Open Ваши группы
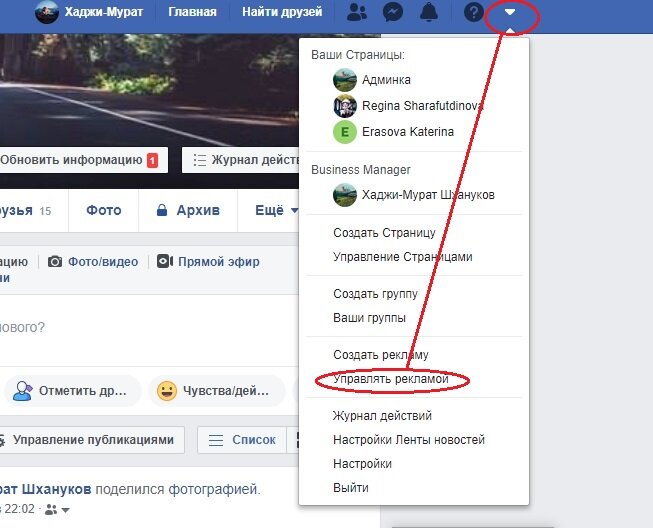The width and height of the screenshot is (653, 528). click(x=369, y=318)
